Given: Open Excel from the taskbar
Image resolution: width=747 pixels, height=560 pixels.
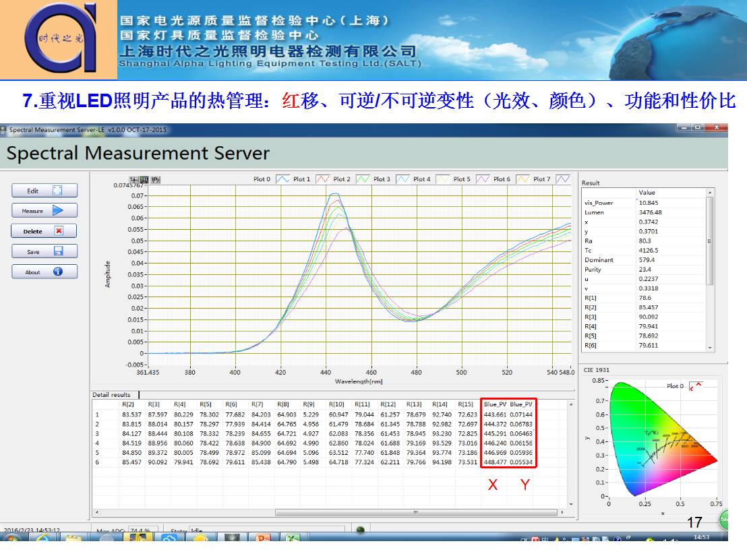Looking at the screenshot, I should click(x=293, y=537).
